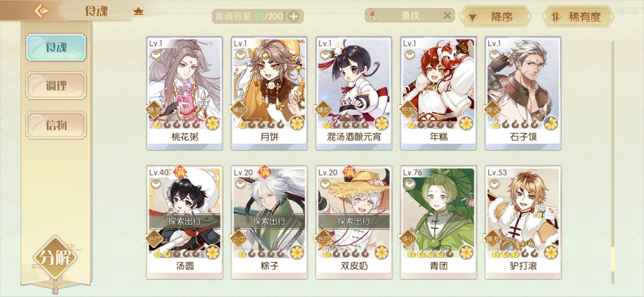Tap the back arrow icon
This screenshot has height=297, width=644.
[x=41, y=11]
